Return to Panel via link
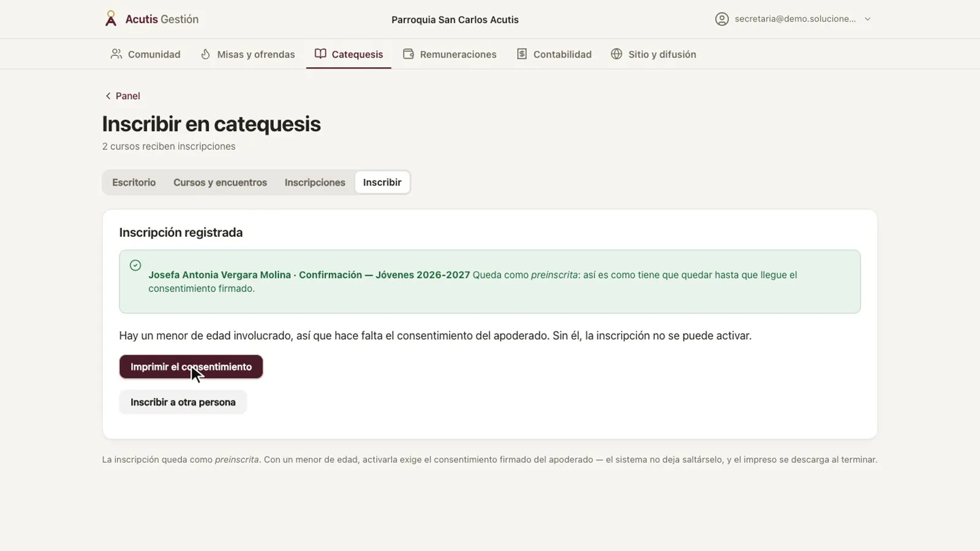 tap(127, 96)
